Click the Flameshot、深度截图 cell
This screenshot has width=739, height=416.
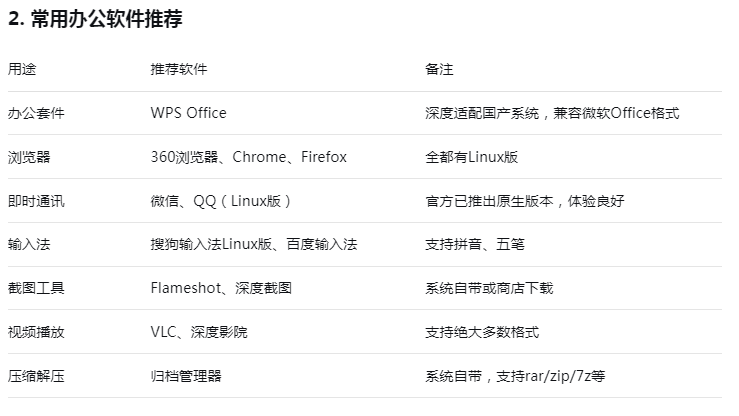[221, 288]
